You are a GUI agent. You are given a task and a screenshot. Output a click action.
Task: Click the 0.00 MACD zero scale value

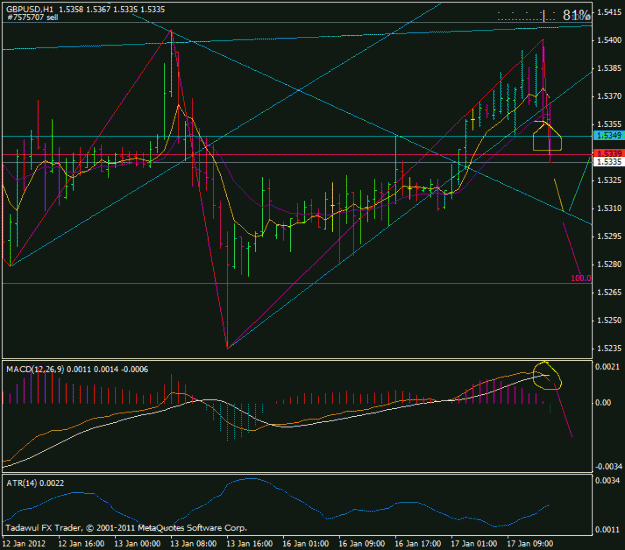[x=603, y=403]
